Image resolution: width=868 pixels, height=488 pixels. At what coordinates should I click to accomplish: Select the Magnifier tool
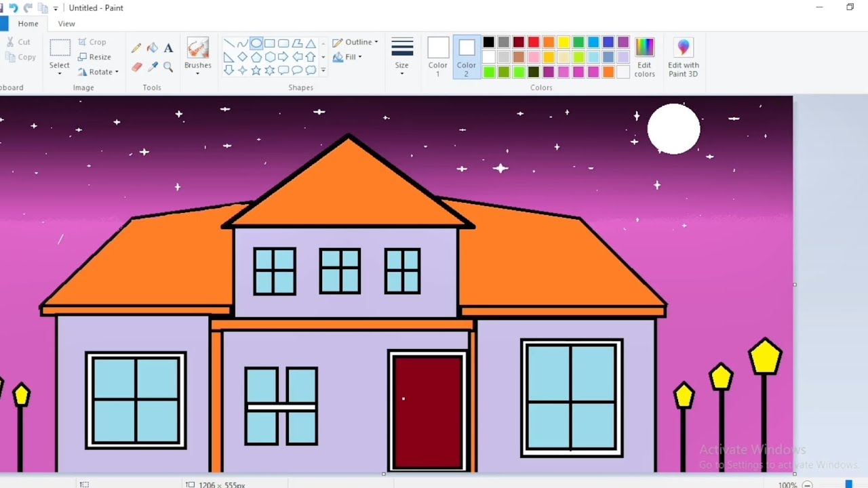click(169, 66)
